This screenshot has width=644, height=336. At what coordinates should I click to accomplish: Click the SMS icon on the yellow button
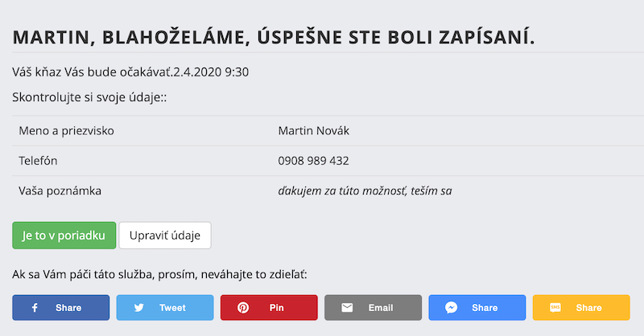click(x=555, y=308)
